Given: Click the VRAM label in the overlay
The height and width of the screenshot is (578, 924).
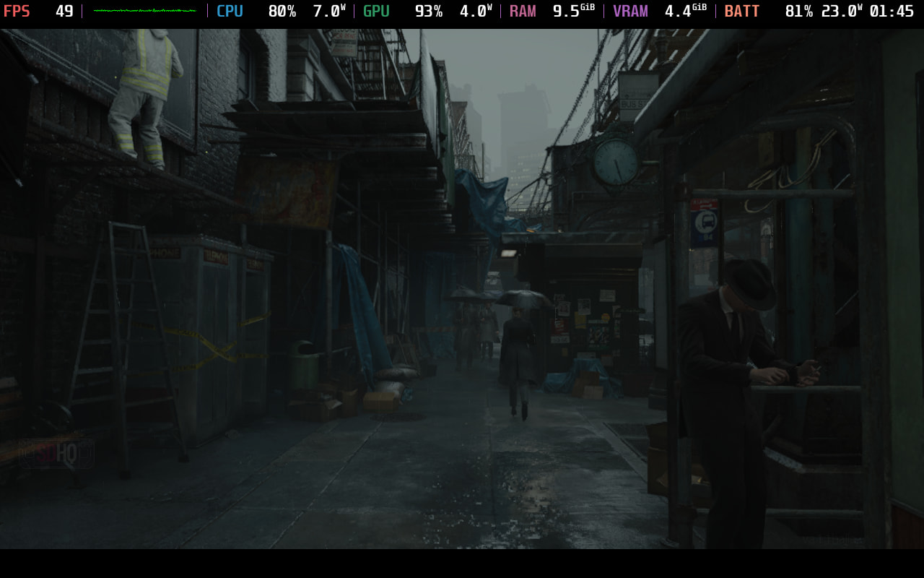Looking at the screenshot, I should 630,12.
